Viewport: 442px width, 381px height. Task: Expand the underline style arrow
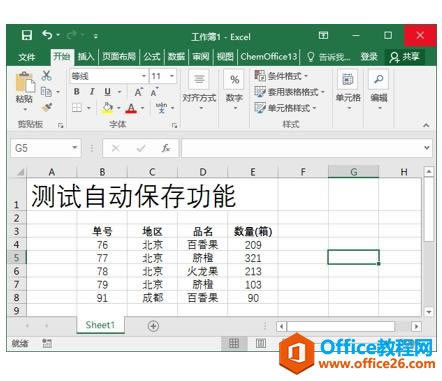[x=119, y=92]
